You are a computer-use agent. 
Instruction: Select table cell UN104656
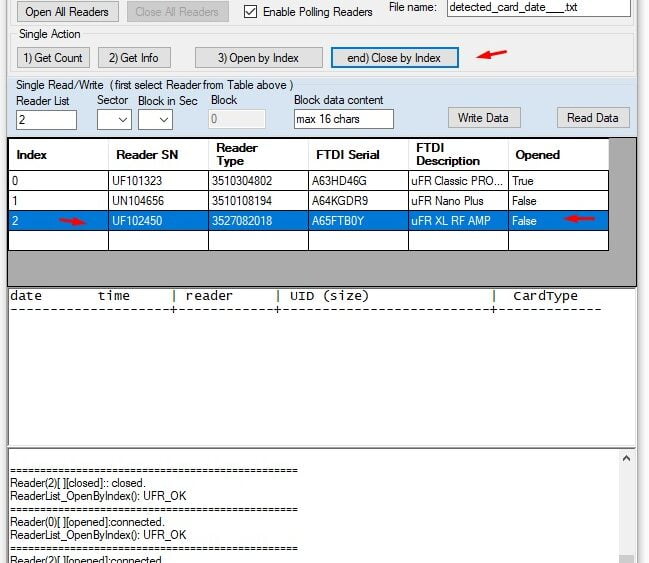pos(159,201)
